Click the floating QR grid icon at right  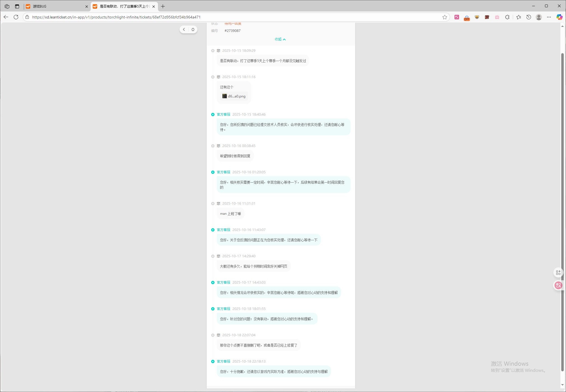click(558, 272)
